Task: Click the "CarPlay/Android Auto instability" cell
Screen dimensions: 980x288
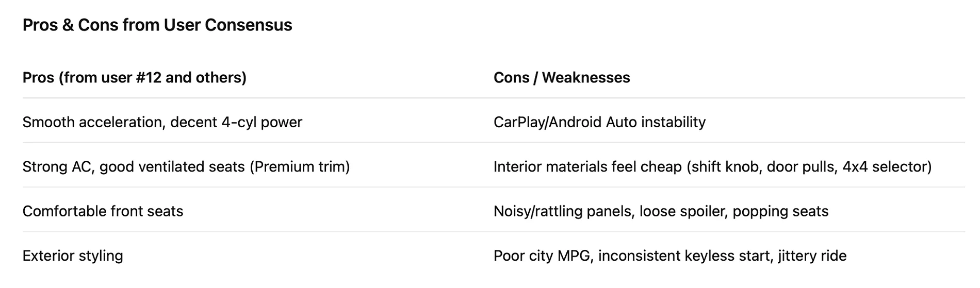Action: coord(599,122)
